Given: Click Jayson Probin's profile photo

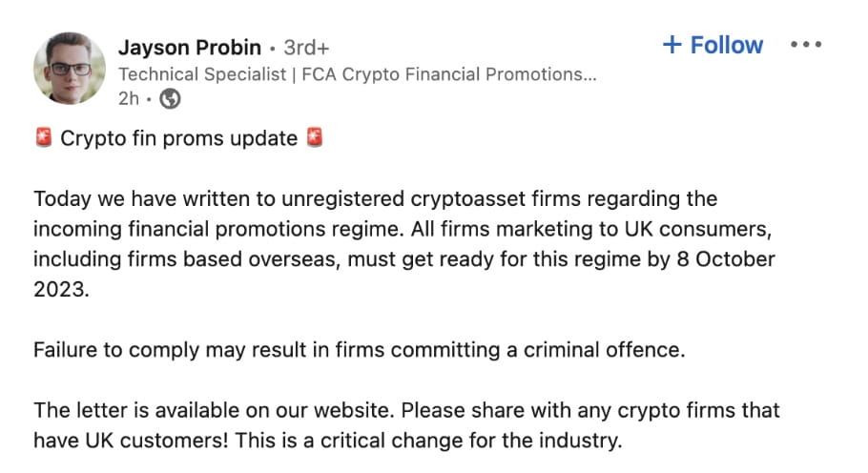Looking at the screenshot, I should tap(70, 69).
